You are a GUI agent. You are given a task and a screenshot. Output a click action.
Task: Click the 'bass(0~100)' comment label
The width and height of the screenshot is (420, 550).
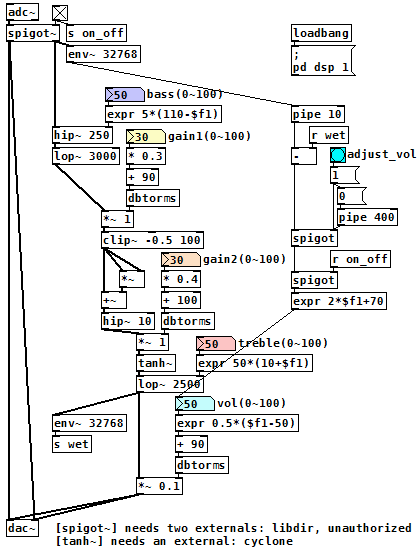185,94
